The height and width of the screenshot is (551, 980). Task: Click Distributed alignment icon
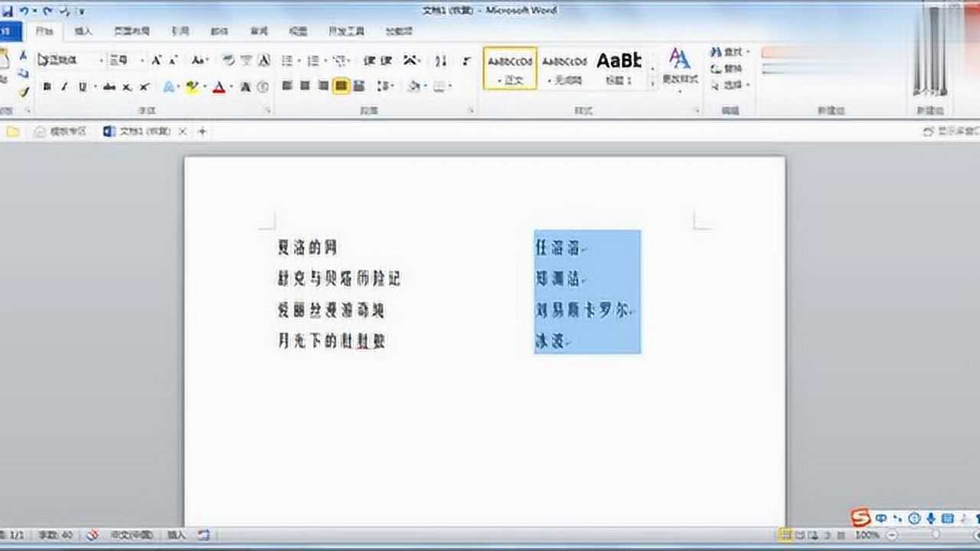click(x=358, y=86)
